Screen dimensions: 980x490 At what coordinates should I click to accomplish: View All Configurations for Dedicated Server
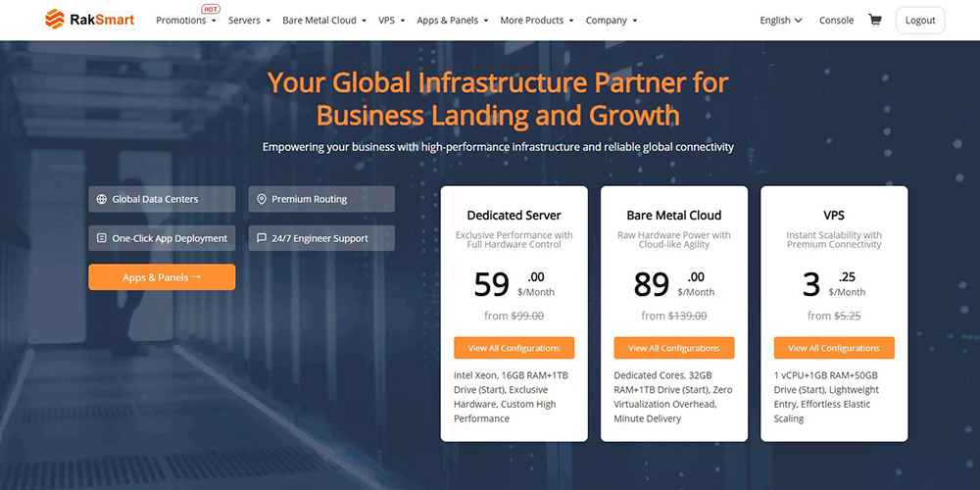514,348
